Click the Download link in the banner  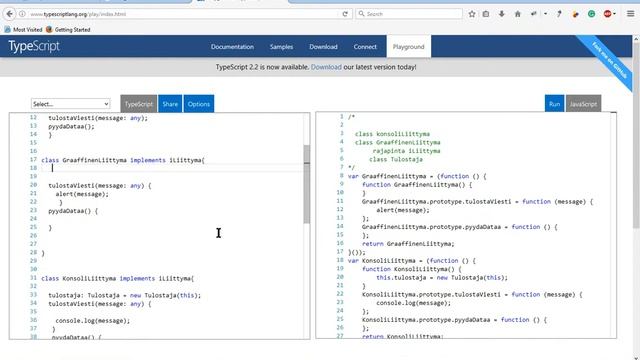pos(326,67)
